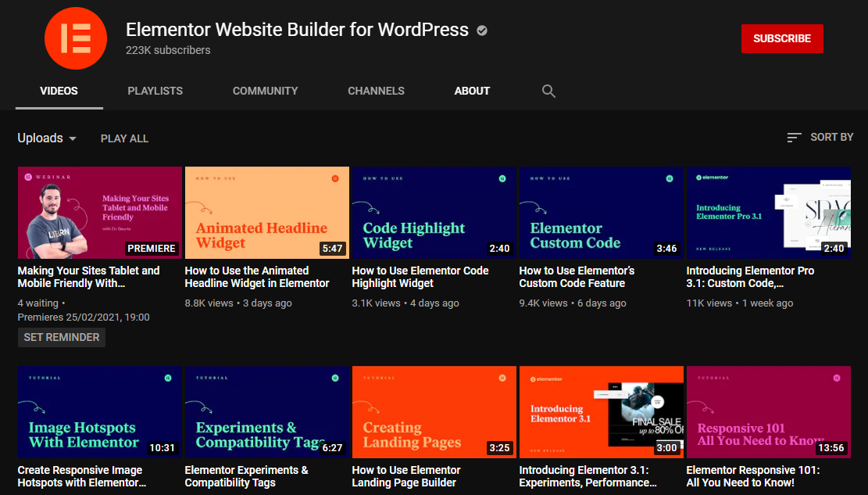This screenshot has height=495, width=868.
Task: Click the Elementor channel avatar logo
Action: [x=76, y=38]
